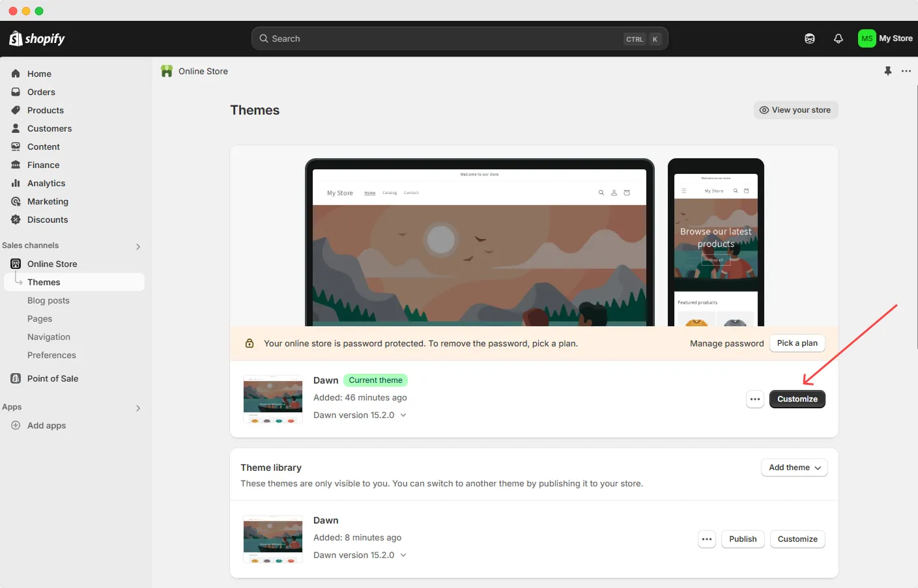Click the Customers icon in the sidebar
Image resolution: width=918 pixels, height=588 pixels.
(x=15, y=128)
